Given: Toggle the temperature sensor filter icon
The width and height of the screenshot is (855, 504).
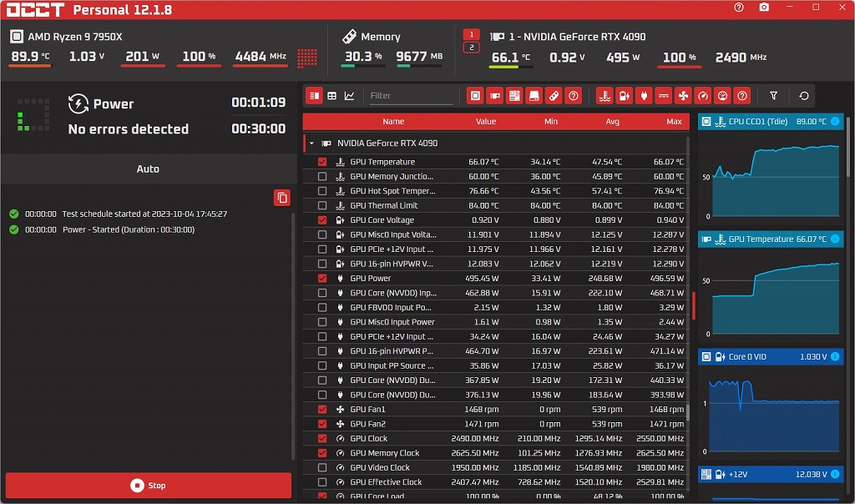Looking at the screenshot, I should [605, 96].
